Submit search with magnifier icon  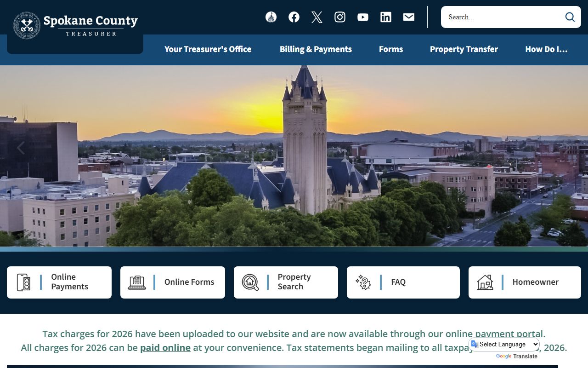pos(570,17)
